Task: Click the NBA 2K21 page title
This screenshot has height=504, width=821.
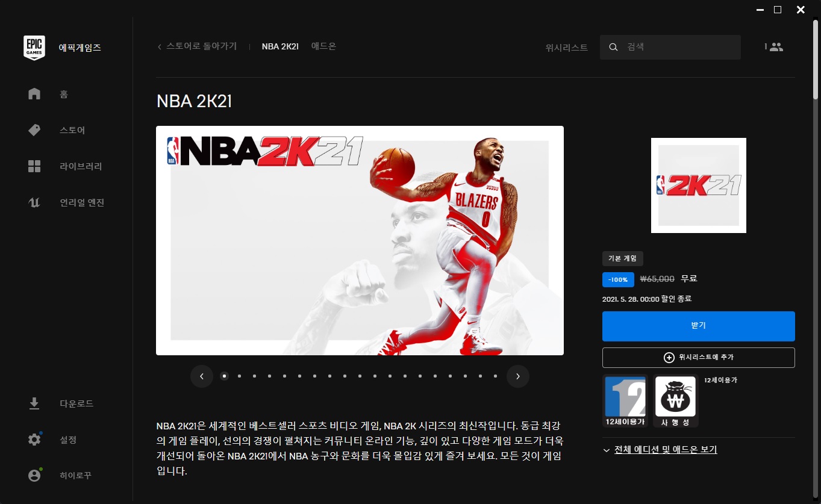Action: click(194, 102)
